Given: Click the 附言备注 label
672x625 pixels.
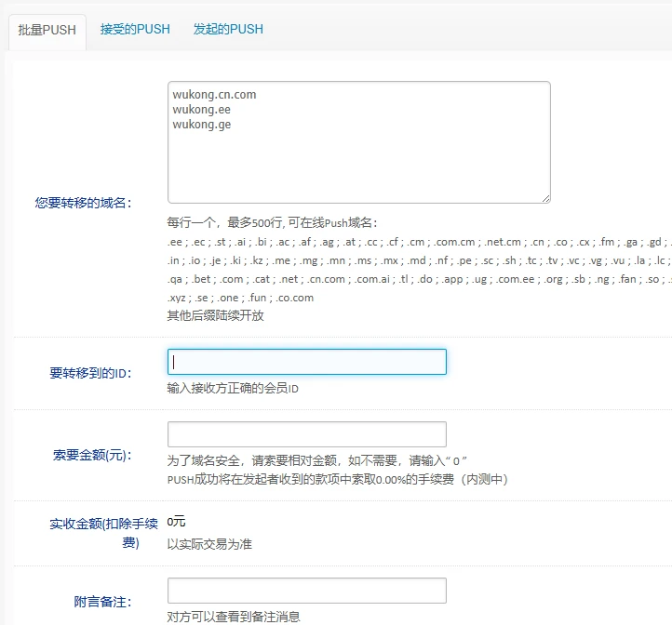Looking at the screenshot, I should (102, 600).
